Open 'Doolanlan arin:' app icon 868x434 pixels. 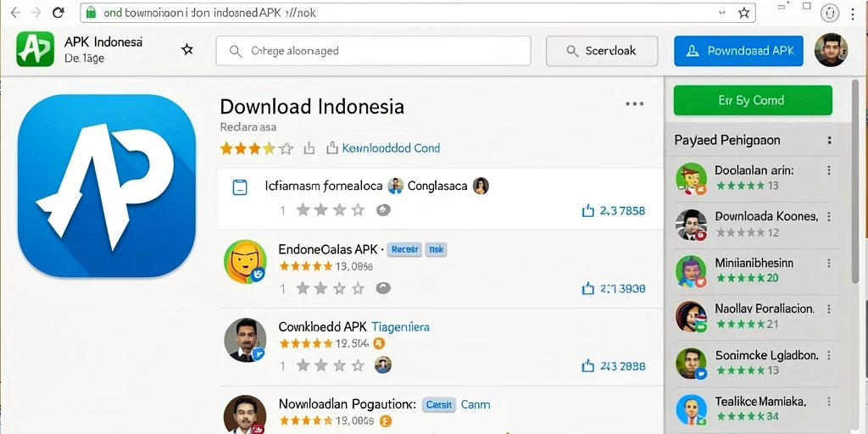(x=692, y=178)
